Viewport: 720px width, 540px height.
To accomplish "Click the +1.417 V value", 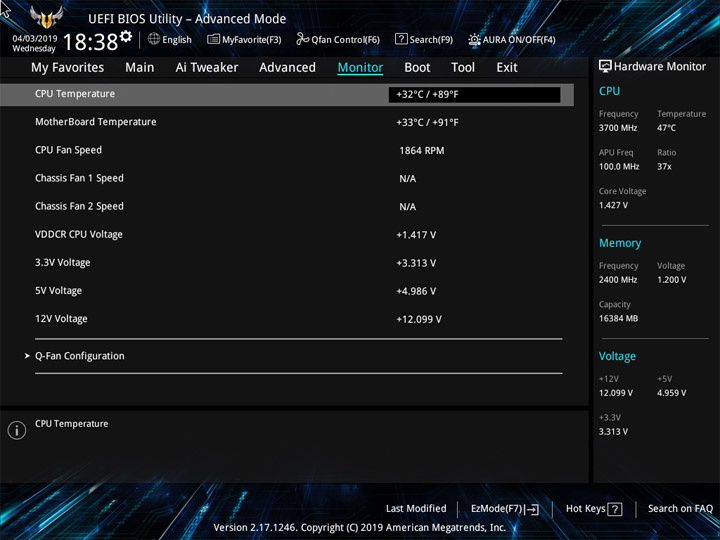I will pyautogui.click(x=416, y=235).
